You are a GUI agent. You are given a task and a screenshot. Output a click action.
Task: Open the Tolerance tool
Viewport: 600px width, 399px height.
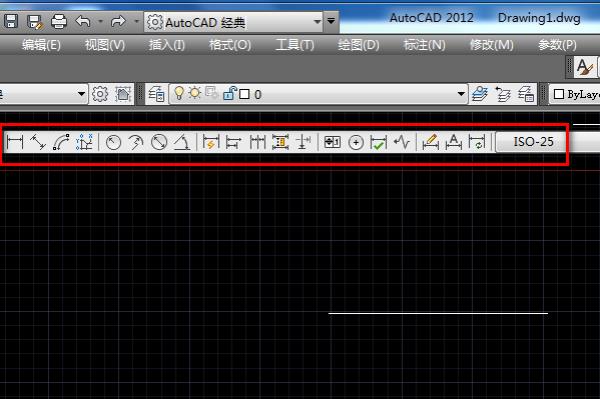coord(332,142)
